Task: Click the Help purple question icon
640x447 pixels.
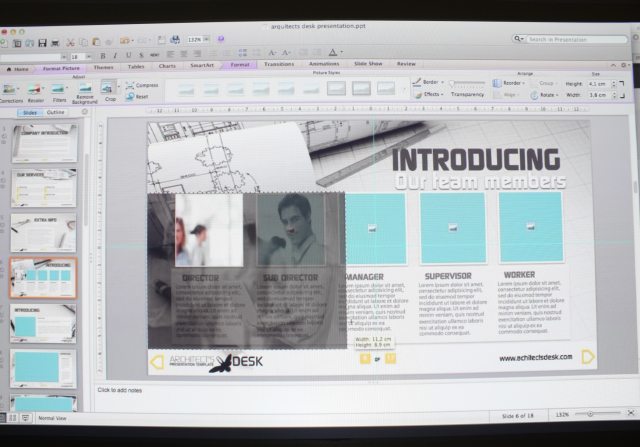Action: 221,39
